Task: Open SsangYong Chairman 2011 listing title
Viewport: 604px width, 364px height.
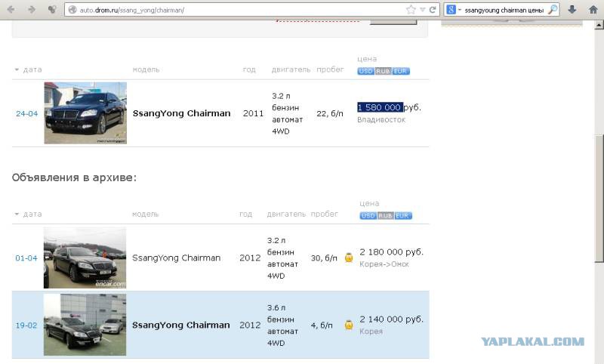Action: pos(181,113)
